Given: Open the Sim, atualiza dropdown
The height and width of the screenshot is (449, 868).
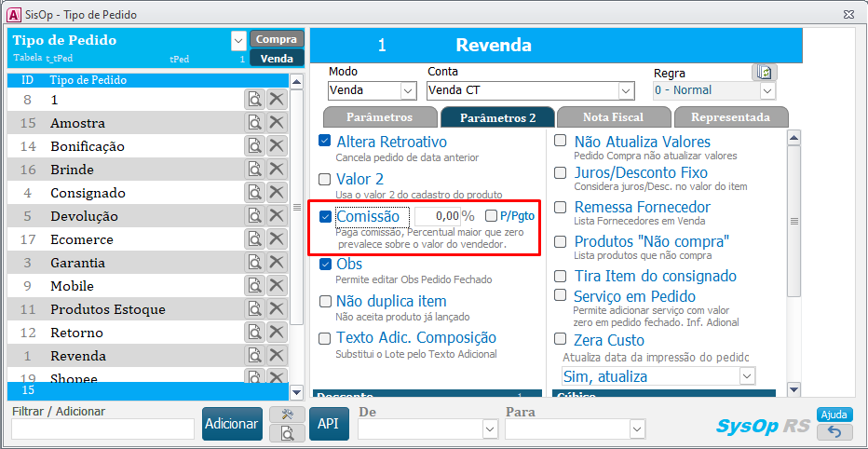Looking at the screenshot, I should 746,376.
